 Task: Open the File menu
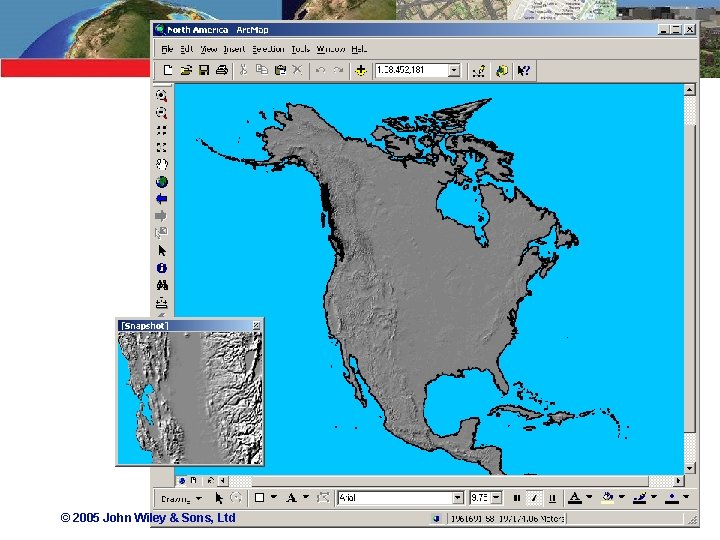tap(167, 49)
